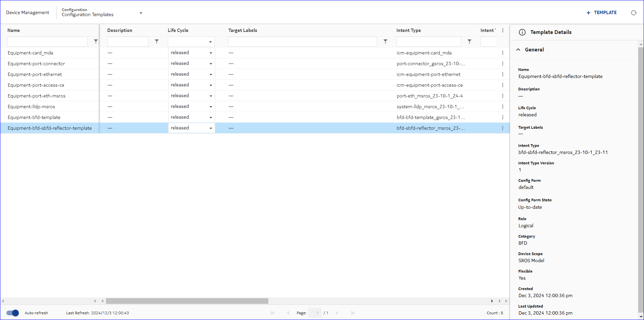Click the add TEMPLATE button
Screen dimensions: 644x320
click(x=602, y=13)
